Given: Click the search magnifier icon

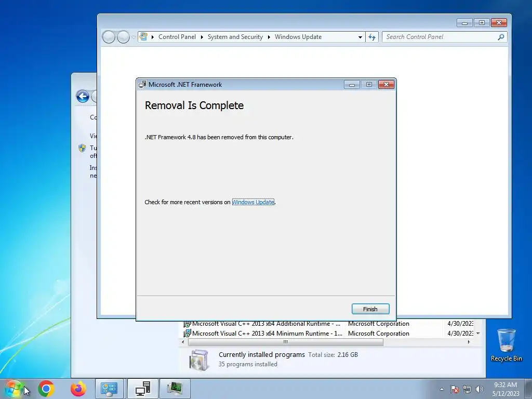Looking at the screenshot, I should click(x=501, y=37).
